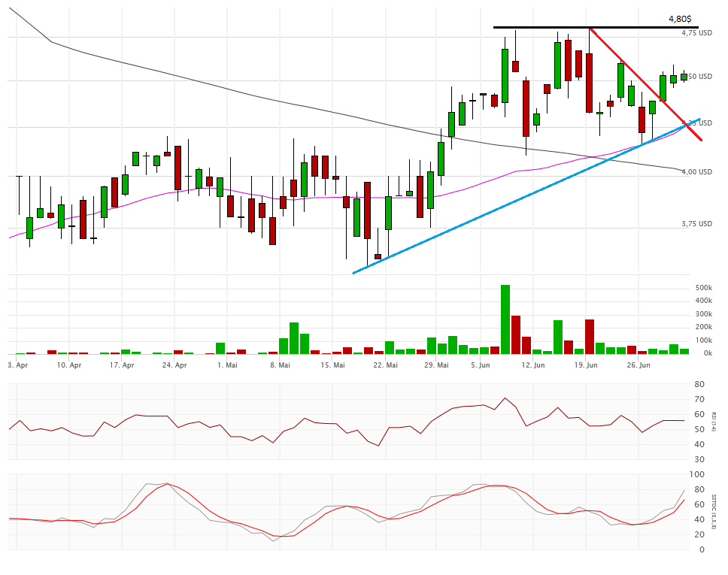Select the 1. Mai date label
Image resolution: width=728 pixels, height=575 pixels.
tap(227, 365)
